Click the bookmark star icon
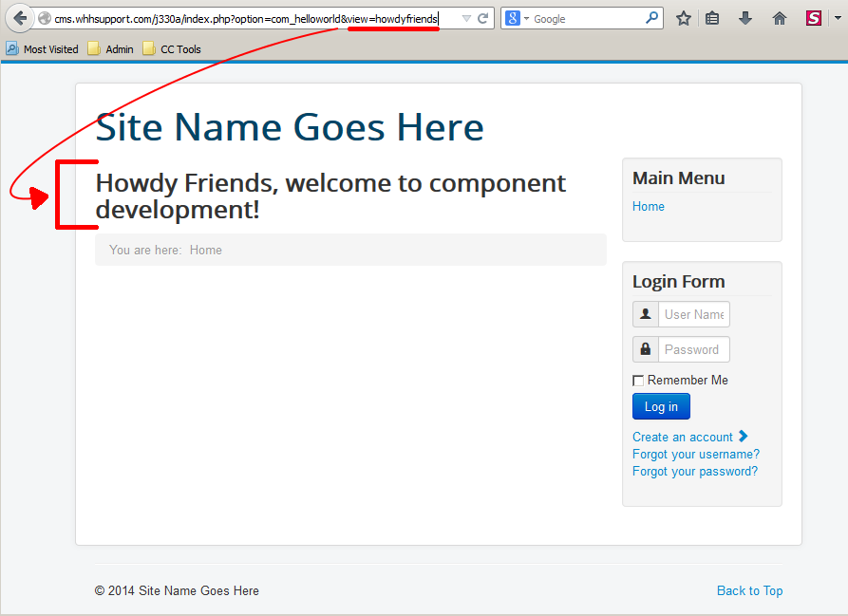 tap(684, 18)
